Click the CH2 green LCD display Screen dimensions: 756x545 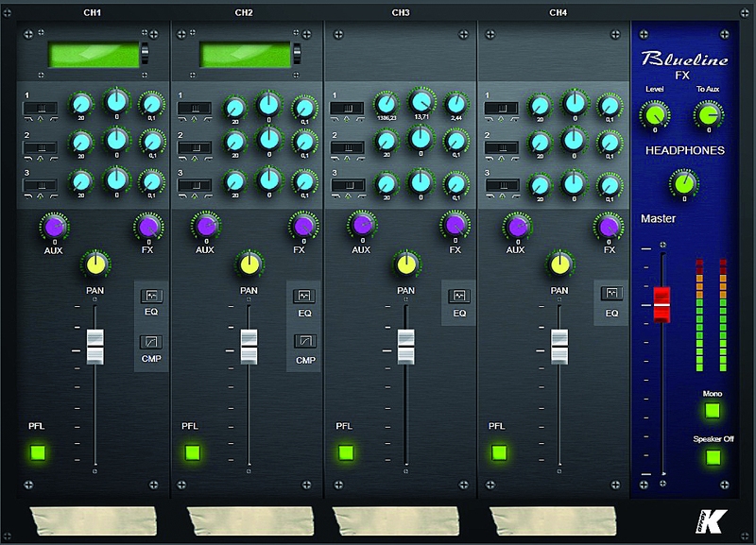pyautogui.click(x=246, y=55)
